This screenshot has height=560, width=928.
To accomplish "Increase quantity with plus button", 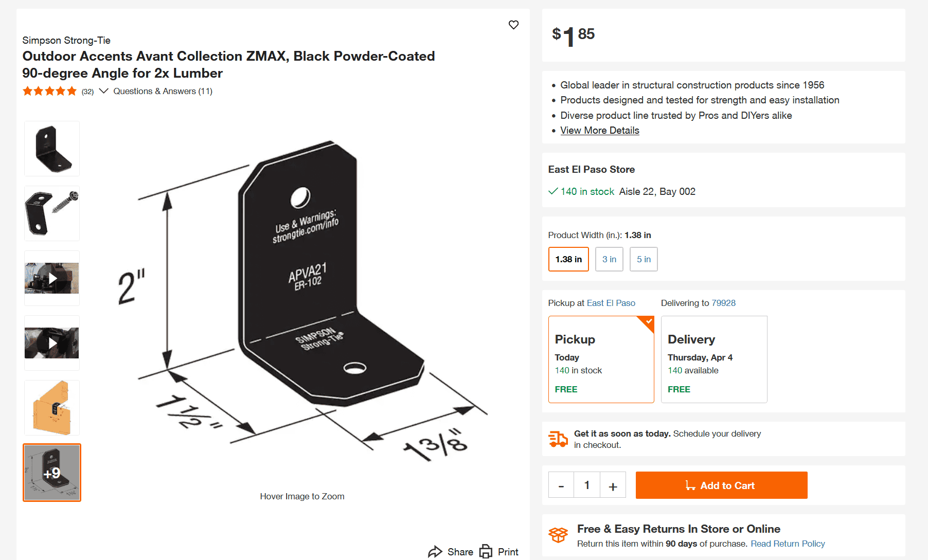I will [613, 485].
